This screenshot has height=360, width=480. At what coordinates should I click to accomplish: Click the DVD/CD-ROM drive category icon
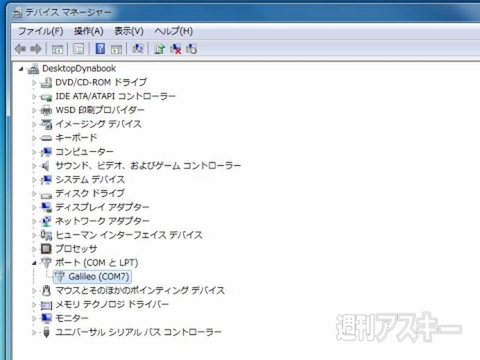[46, 82]
